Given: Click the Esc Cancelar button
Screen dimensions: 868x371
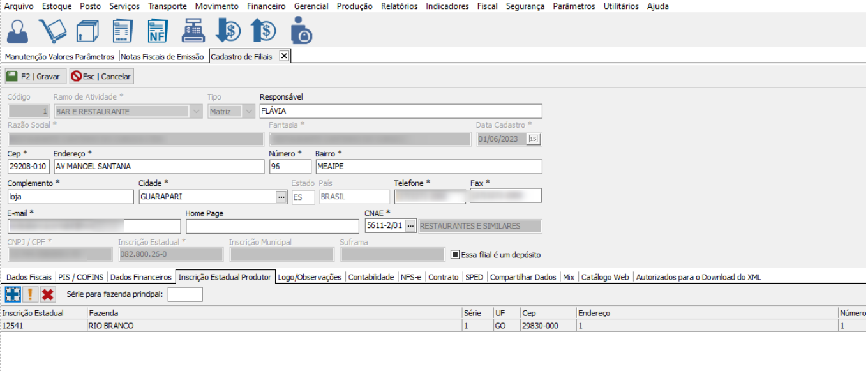Looking at the screenshot, I should coord(101,77).
